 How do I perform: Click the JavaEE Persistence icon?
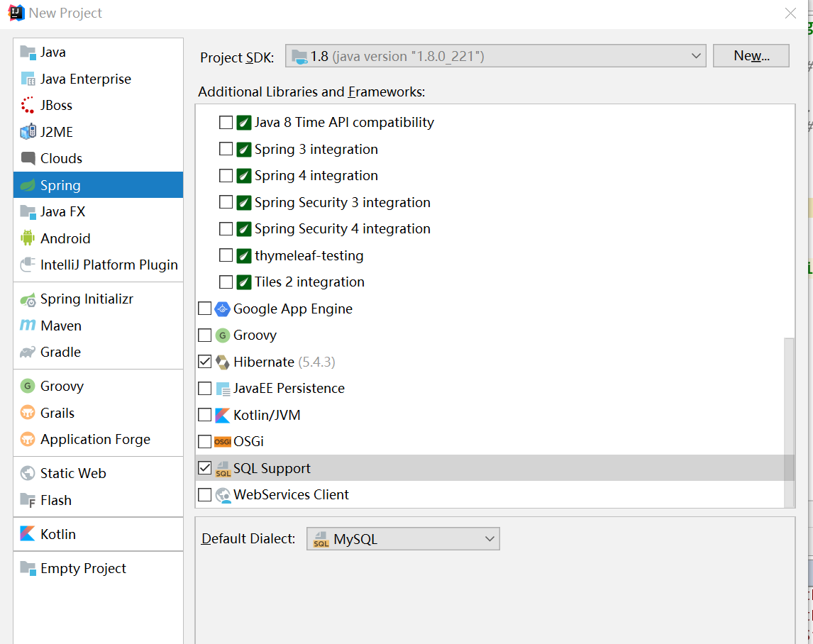point(223,389)
